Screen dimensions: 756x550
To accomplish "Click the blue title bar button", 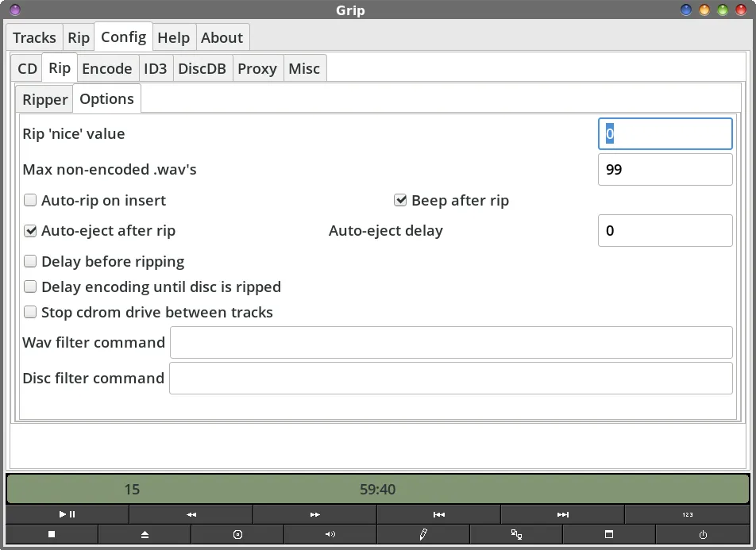I will point(685,10).
